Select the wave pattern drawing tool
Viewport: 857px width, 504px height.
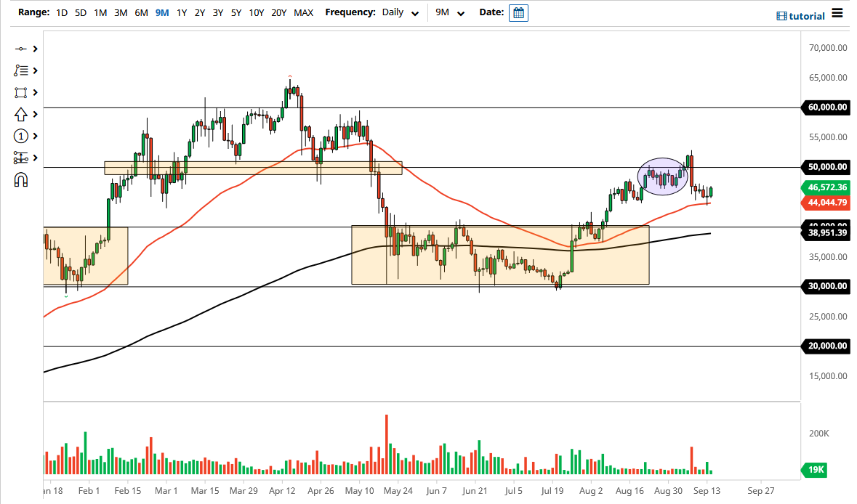(x=20, y=70)
